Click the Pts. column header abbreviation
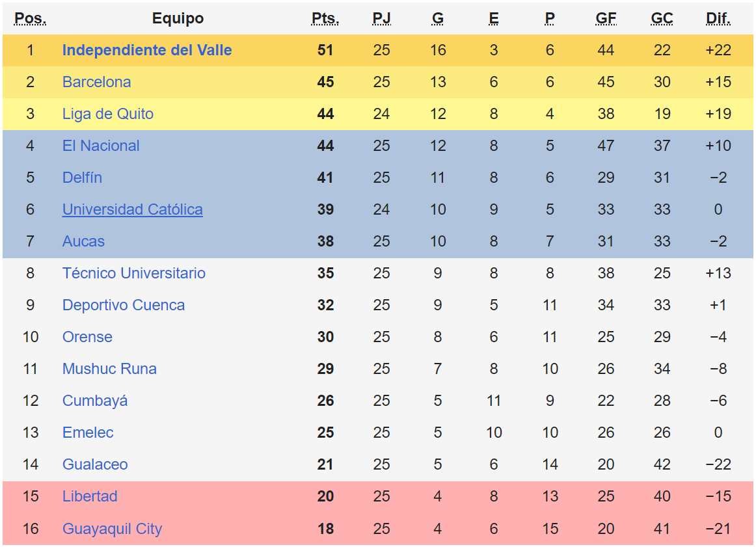The height and width of the screenshot is (547, 756). coord(325,19)
